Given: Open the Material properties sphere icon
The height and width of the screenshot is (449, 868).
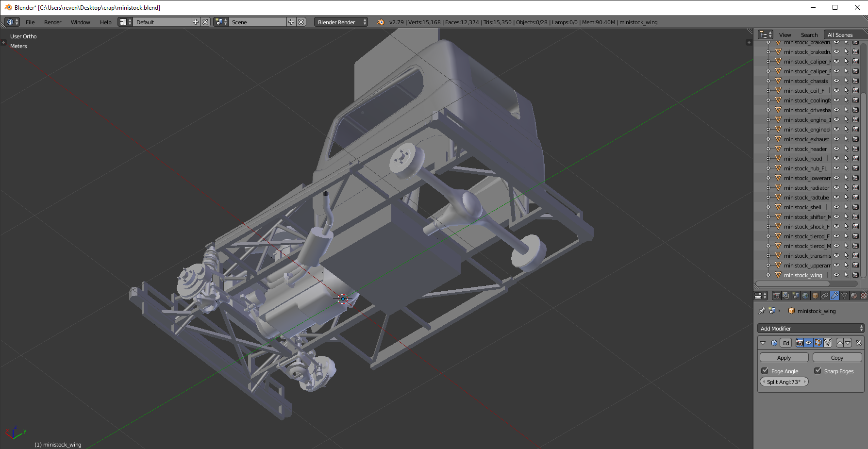Looking at the screenshot, I should [x=854, y=296].
